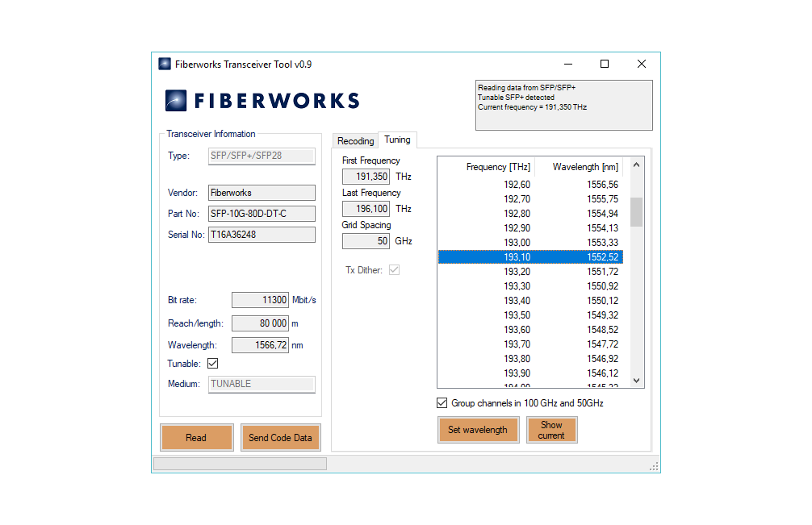Click the First Frequency field 191,350
Image resolution: width=812 pixels, height=525 pixels.
click(x=366, y=177)
